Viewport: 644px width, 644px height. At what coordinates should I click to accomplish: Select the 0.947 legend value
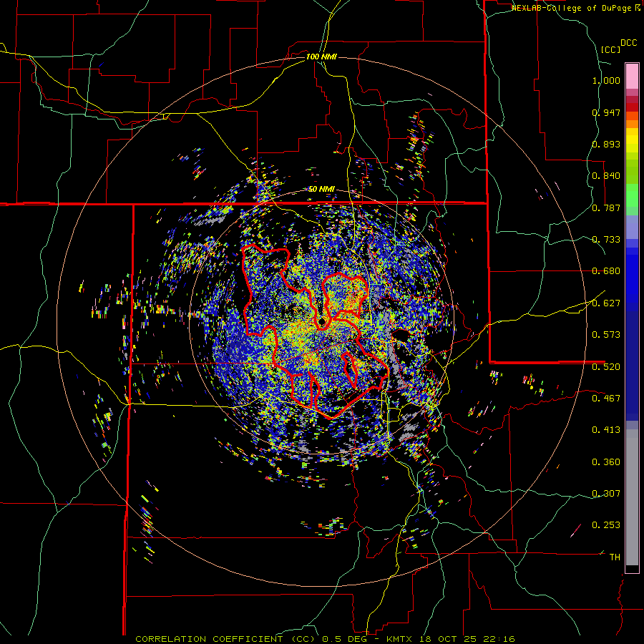point(606,112)
